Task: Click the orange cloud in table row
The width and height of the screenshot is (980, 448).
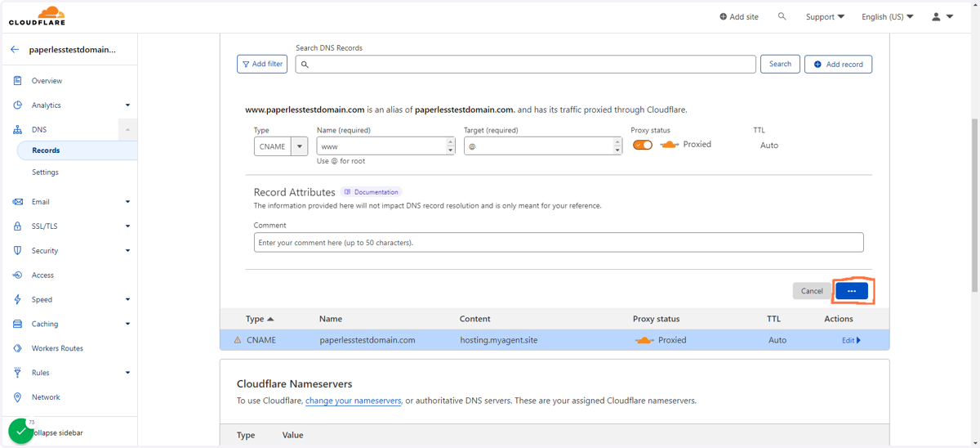Action: click(x=644, y=340)
